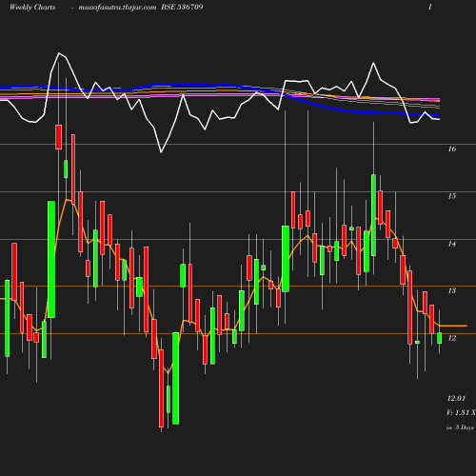The image size is (476, 476).
Task: Click the price axis label 14
Action: 452,244
